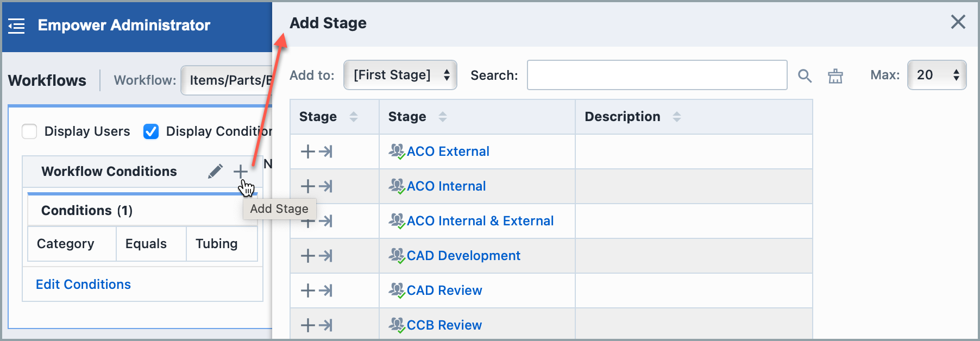Enable the Display Users checkbox
This screenshot has height=341, width=980.
pos(29,131)
